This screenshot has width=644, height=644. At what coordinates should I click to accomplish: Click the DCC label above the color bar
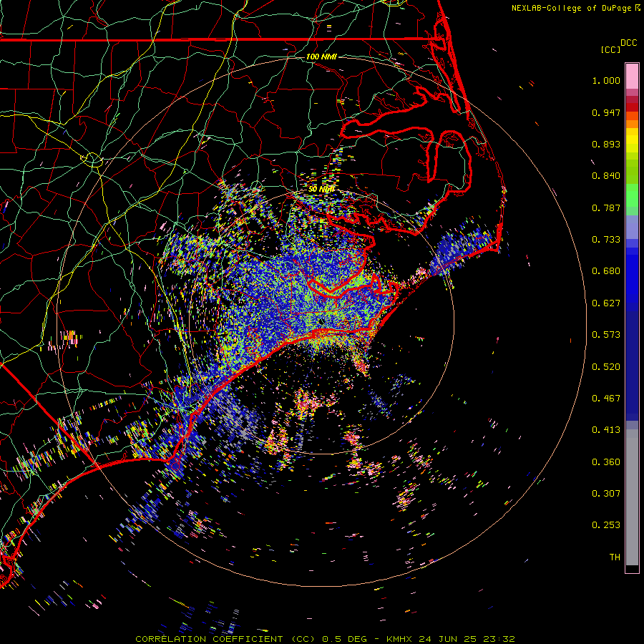[x=628, y=43]
